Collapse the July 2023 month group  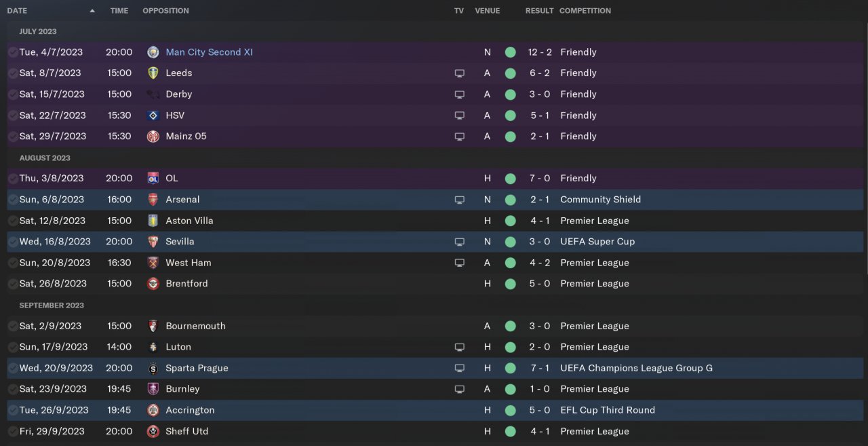38,31
